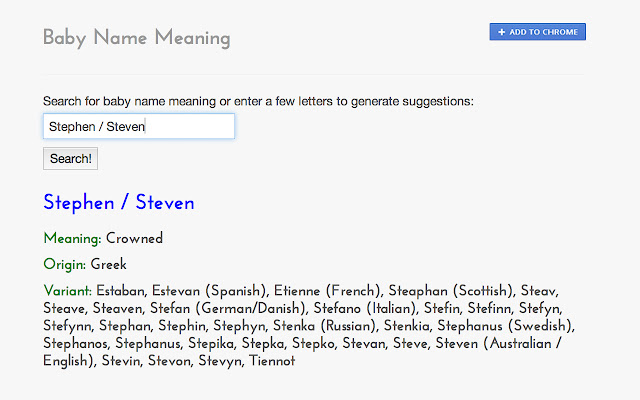Click the variant name Stephanos
The image size is (640, 400).
(76, 343)
